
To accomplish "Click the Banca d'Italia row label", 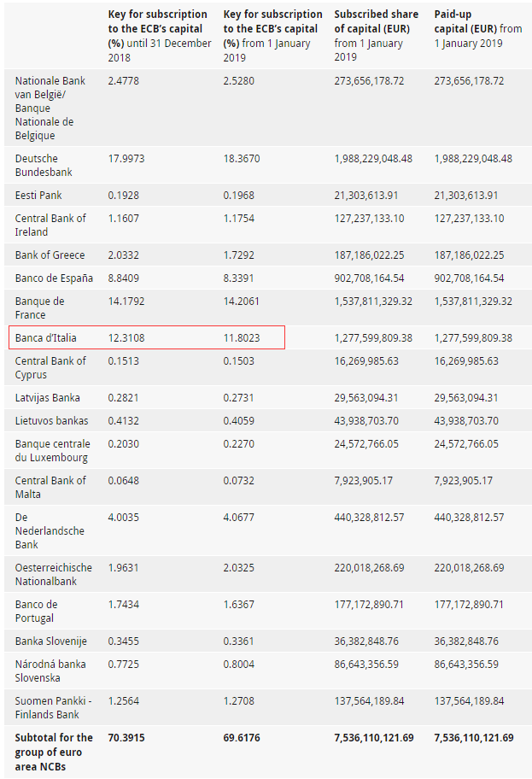I will click(x=46, y=338).
